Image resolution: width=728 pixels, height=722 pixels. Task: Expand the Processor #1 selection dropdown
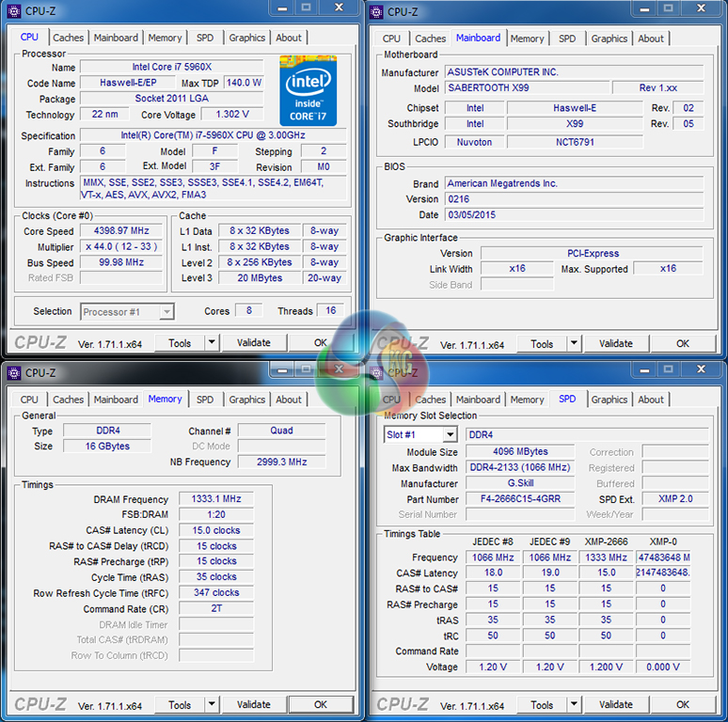(x=166, y=312)
